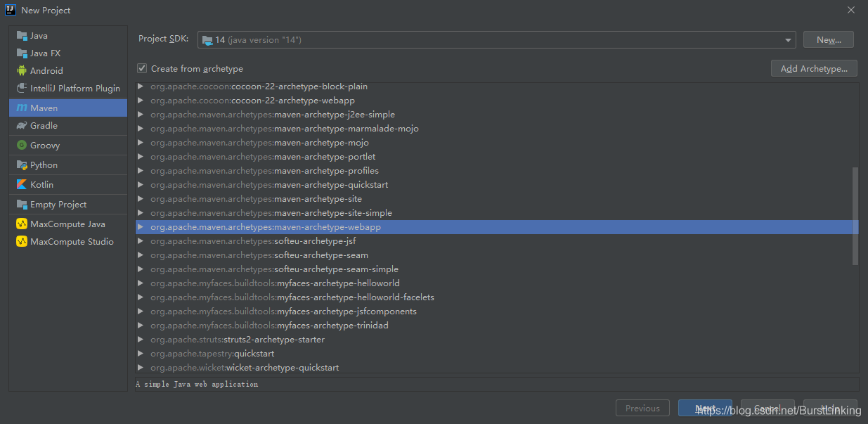Select myfaces-archetype-jsfcomponents archetype

[x=493, y=311]
